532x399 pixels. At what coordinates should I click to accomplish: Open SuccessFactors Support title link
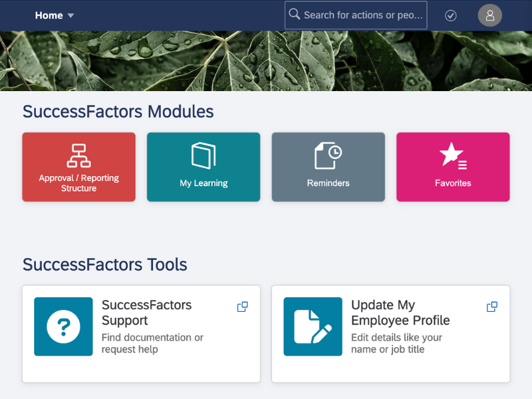click(146, 313)
